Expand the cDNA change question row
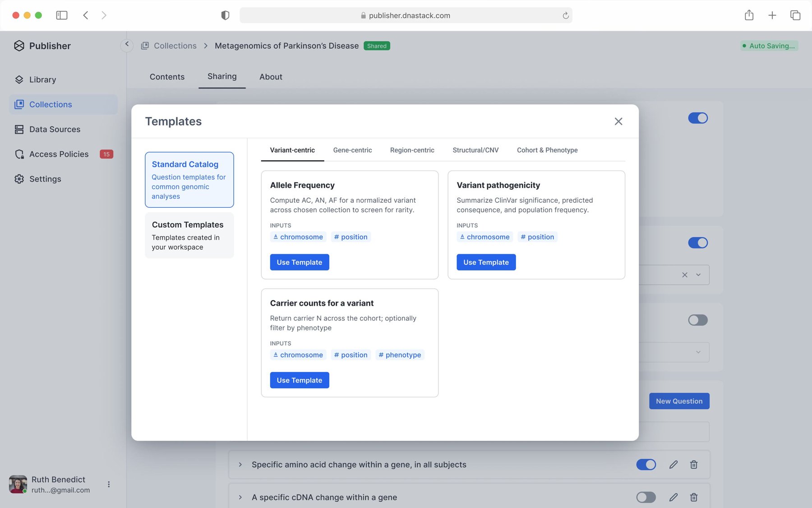This screenshot has height=508, width=812. click(x=240, y=497)
